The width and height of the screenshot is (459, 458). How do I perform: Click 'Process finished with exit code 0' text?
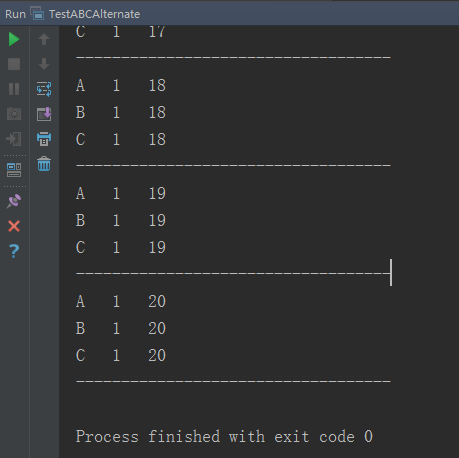coord(224,436)
